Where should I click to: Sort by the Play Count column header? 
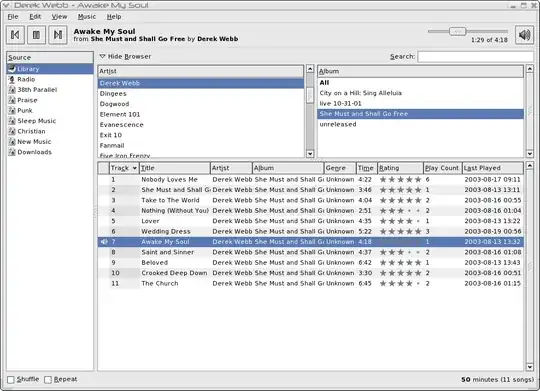pos(443,168)
